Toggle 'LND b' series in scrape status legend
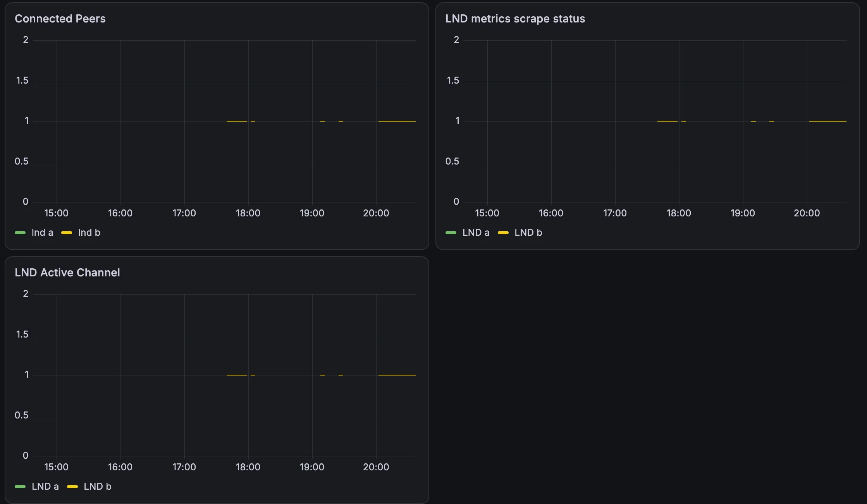 pyautogui.click(x=528, y=232)
